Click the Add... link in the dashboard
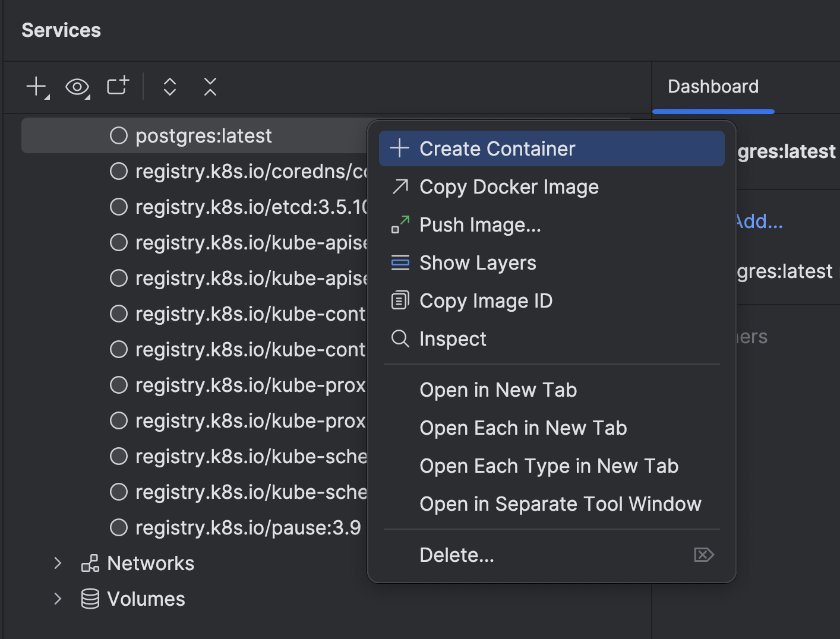This screenshot has width=840, height=639. 759,222
